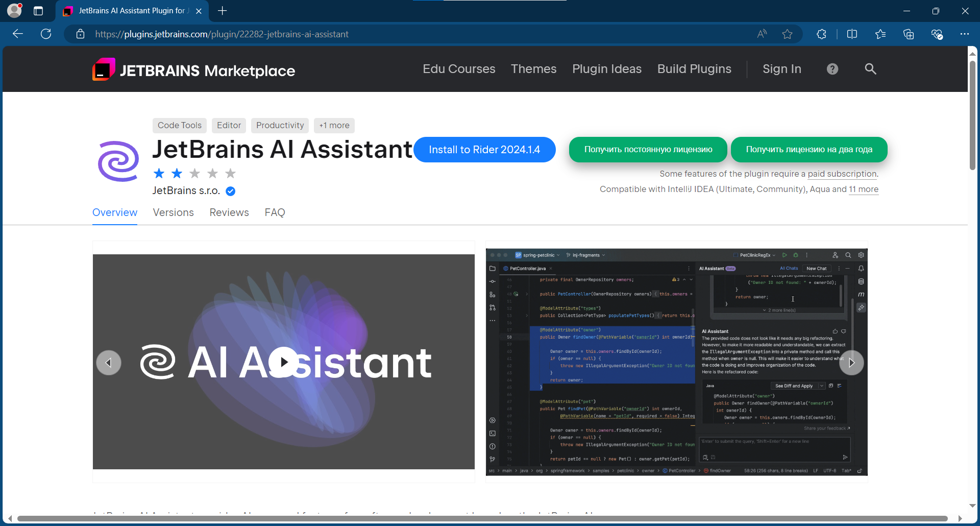Open the tab actions menu
The width and height of the screenshot is (980, 526).
click(x=38, y=11)
